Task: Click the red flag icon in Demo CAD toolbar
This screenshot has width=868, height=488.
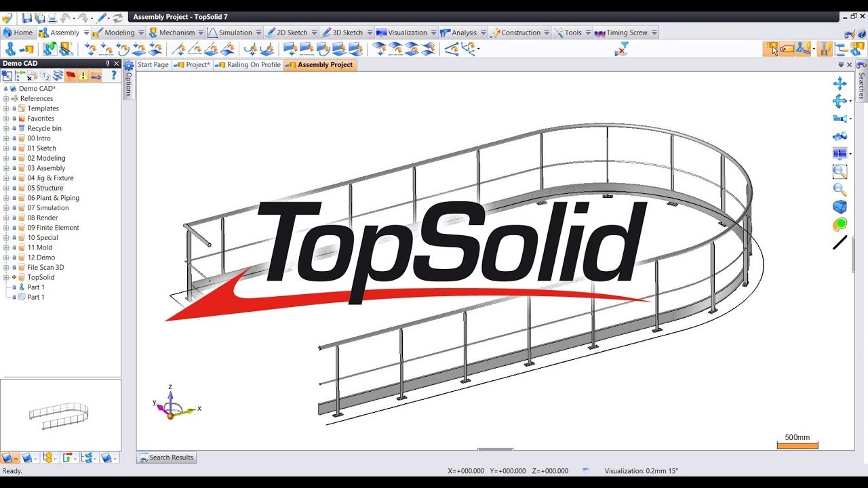Action: tap(71, 76)
